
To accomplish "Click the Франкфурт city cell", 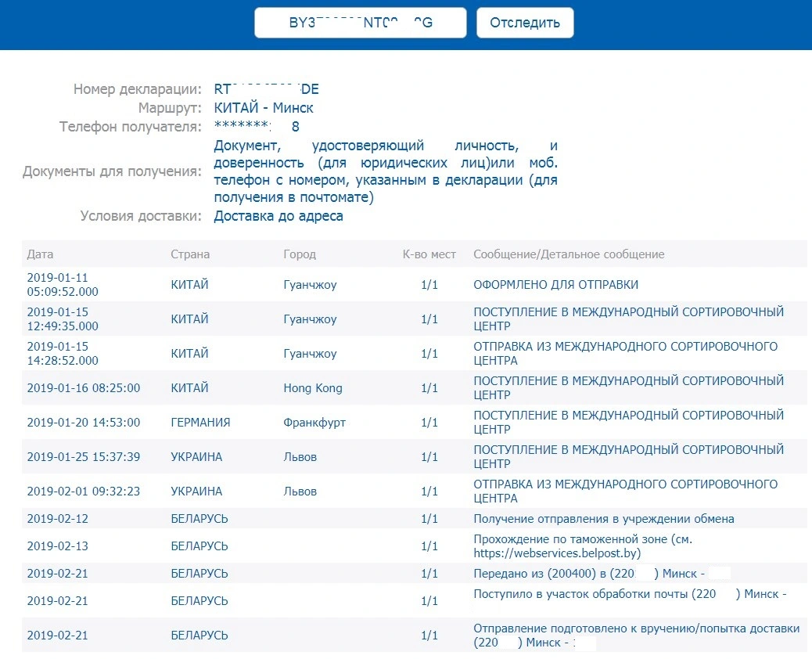I will [x=314, y=422].
